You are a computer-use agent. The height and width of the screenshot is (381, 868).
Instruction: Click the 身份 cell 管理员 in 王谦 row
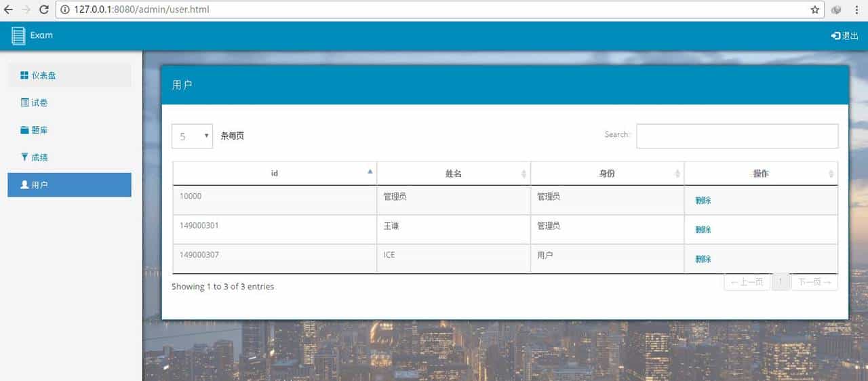point(607,230)
